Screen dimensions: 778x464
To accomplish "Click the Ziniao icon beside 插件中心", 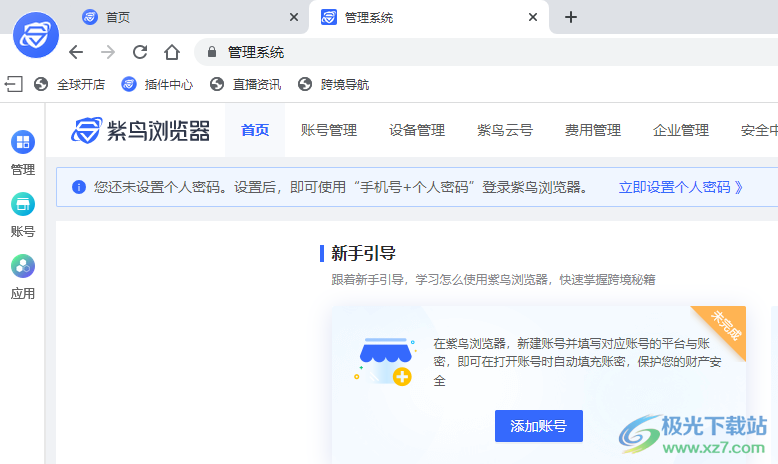I will (129, 84).
